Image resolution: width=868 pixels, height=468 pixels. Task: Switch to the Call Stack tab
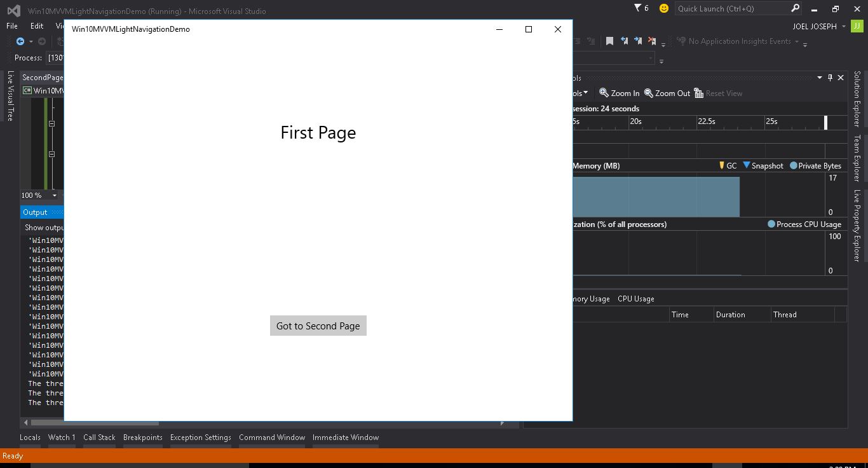tap(99, 437)
